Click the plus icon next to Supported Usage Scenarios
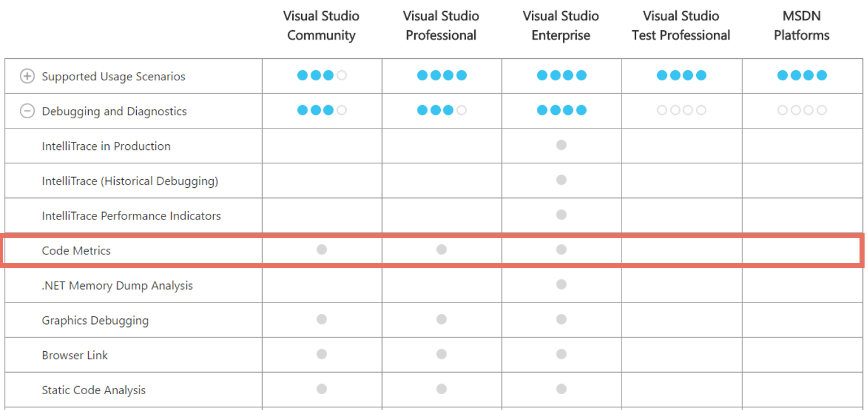This screenshot has height=410, width=868. (26, 76)
